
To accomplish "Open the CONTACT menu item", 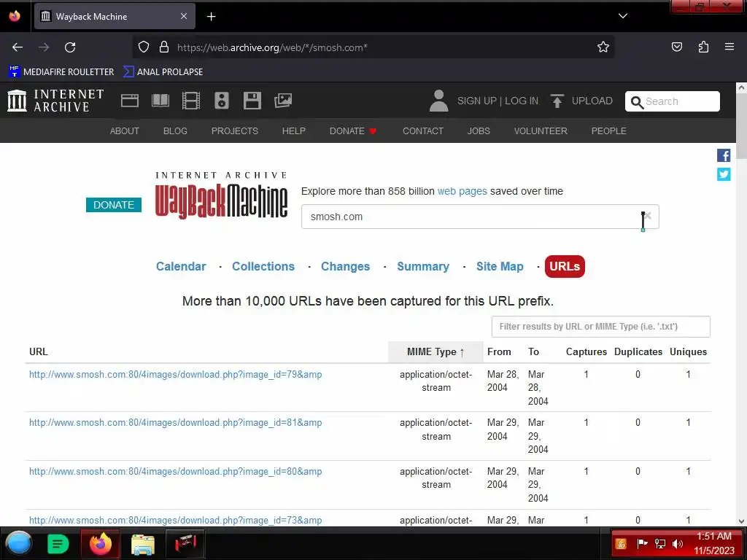I will pyautogui.click(x=423, y=131).
